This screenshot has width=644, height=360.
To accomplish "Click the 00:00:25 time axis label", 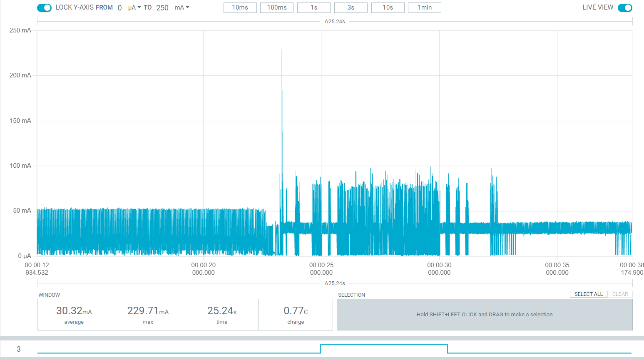I will coord(321,269).
